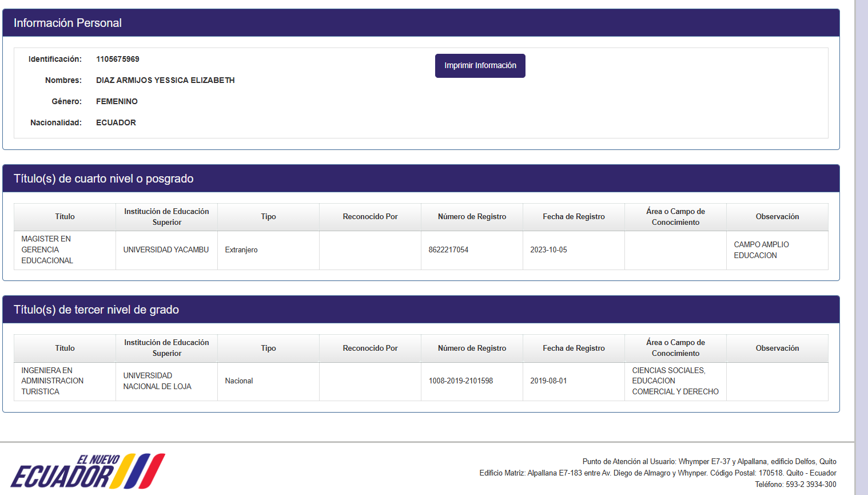Click the INGENIERA EN ADMINISTRACION TURISTICA cell
Image resolution: width=868 pixels, height=495 pixels.
[52, 381]
